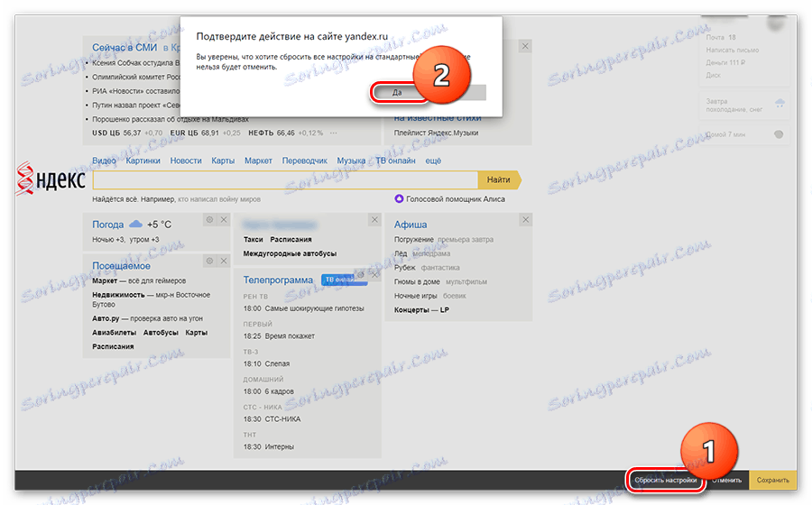Image resolution: width=812 pixels, height=505 pixels.
Task: Open Авто.ру — проверка авто link
Action: (x=148, y=318)
